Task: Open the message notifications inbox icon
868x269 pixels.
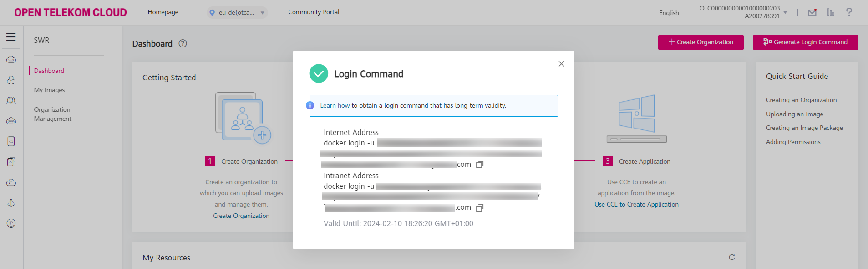Action: coord(812,12)
